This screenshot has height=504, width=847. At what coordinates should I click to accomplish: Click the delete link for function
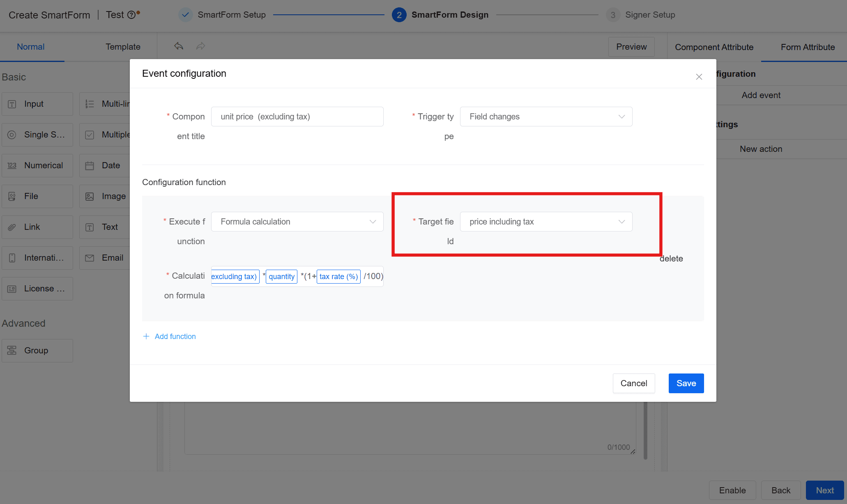(x=671, y=259)
